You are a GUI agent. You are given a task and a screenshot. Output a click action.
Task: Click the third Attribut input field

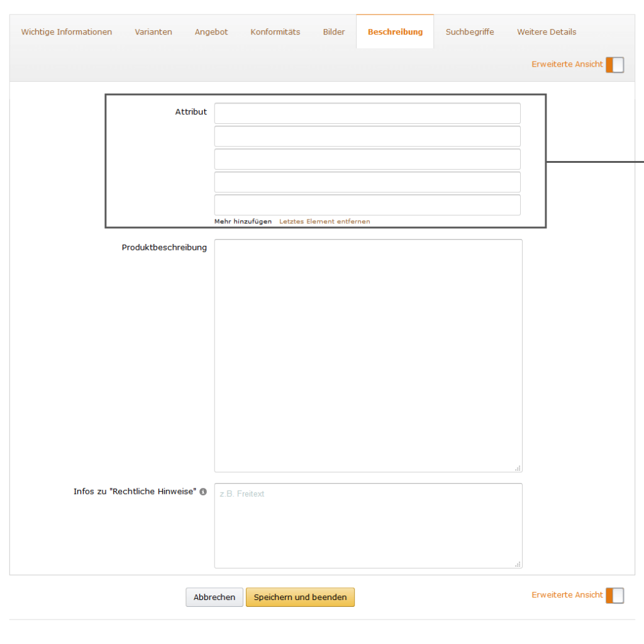click(367, 159)
